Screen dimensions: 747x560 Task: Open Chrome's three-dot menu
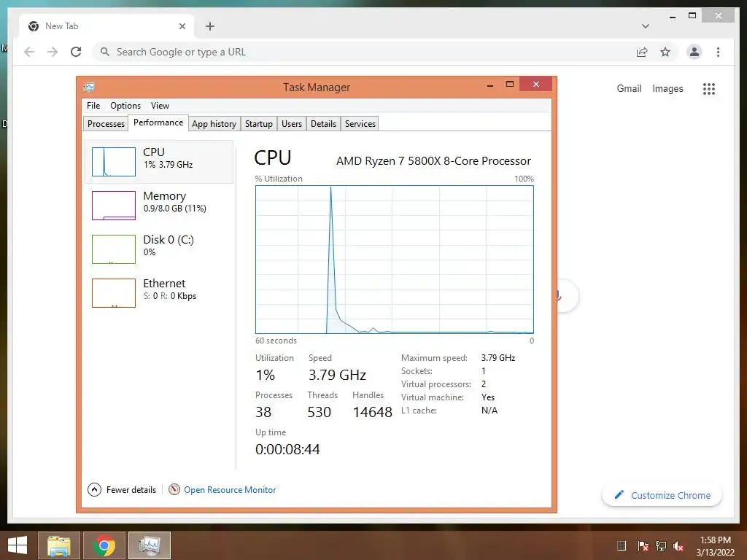[718, 52]
